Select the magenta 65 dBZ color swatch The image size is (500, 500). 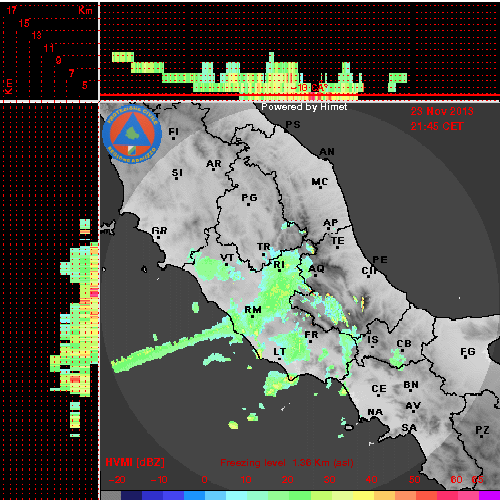pyautogui.click(x=489, y=496)
